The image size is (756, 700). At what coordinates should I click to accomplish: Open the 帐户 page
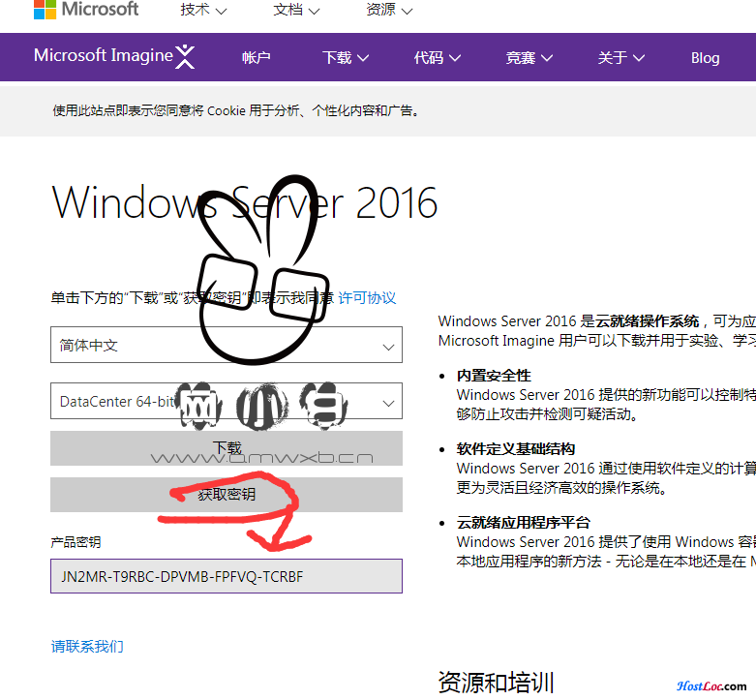256,58
